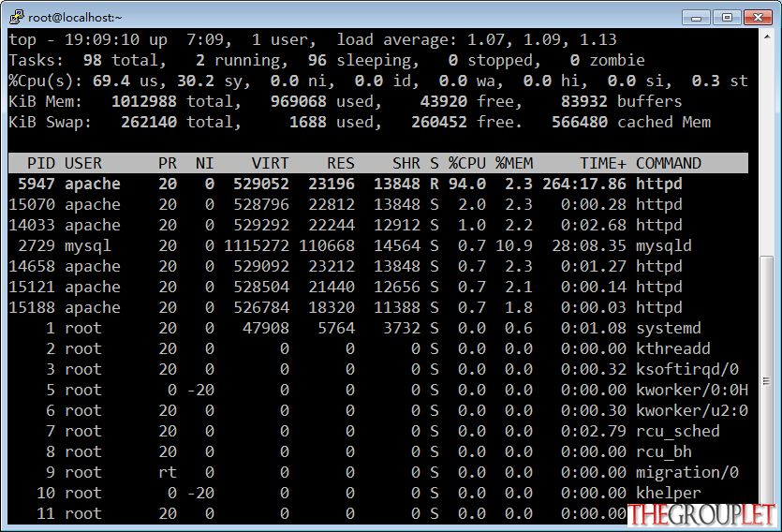
Task: Click the 969068 used memory value
Action: [299, 101]
